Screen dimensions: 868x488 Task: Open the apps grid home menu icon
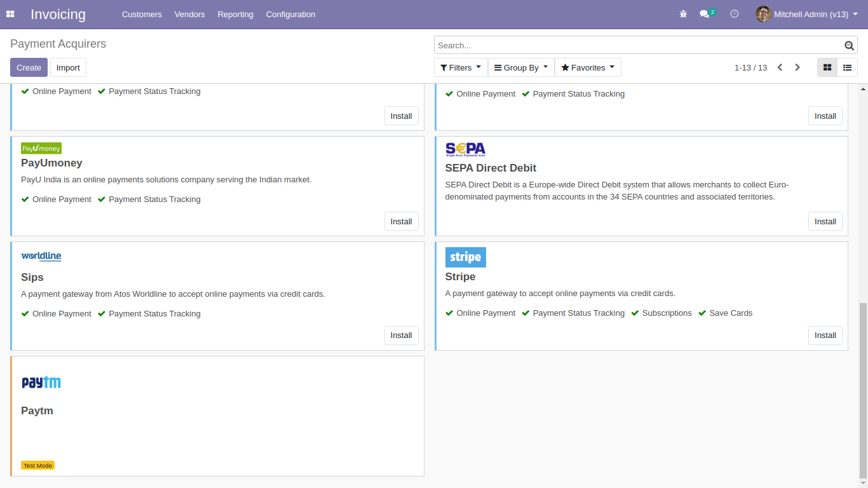click(x=10, y=14)
